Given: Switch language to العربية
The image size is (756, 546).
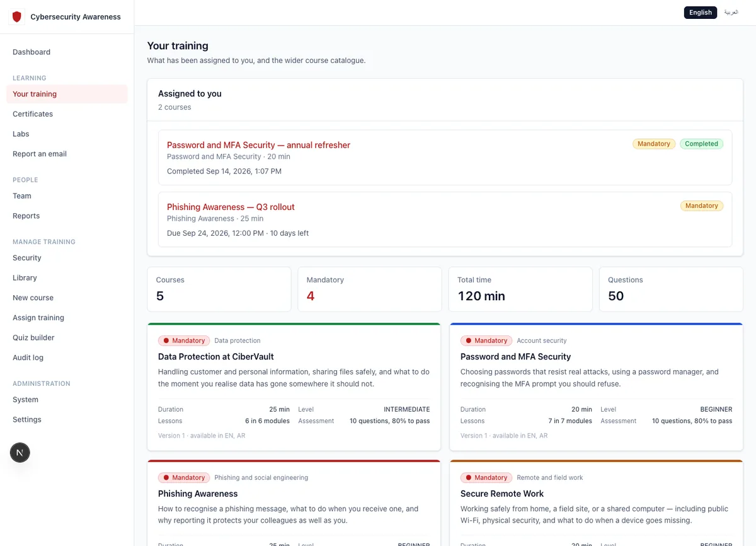Looking at the screenshot, I should click(731, 13).
